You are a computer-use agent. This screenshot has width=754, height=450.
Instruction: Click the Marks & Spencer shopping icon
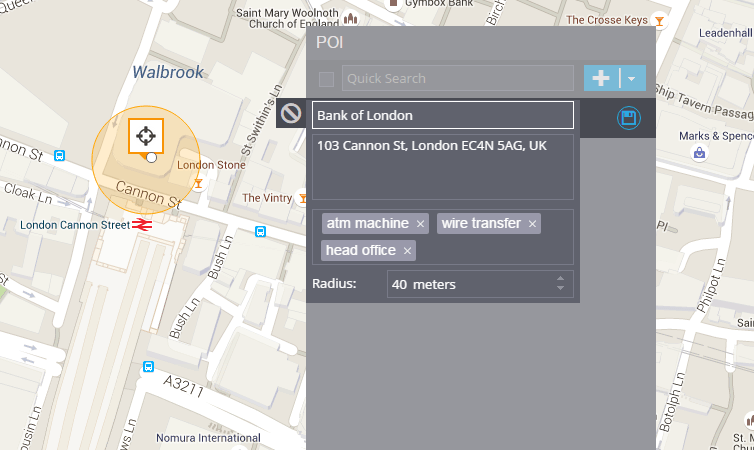tap(700, 153)
